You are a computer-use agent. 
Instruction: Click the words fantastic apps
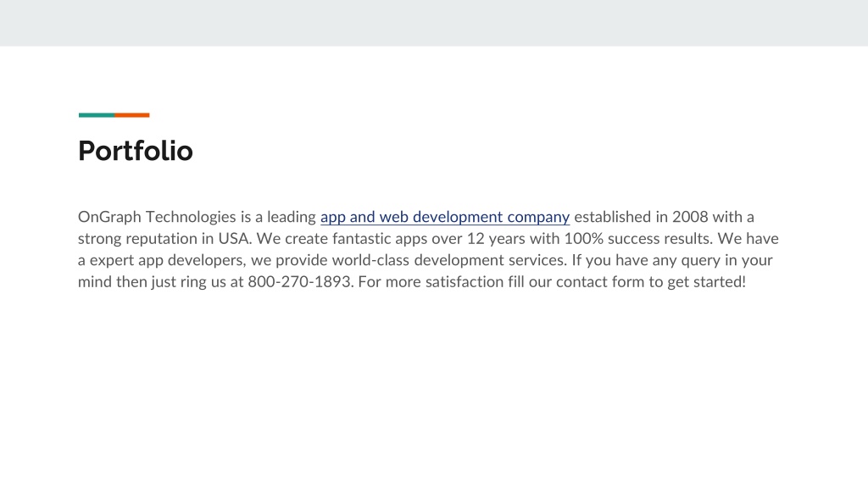(380, 238)
